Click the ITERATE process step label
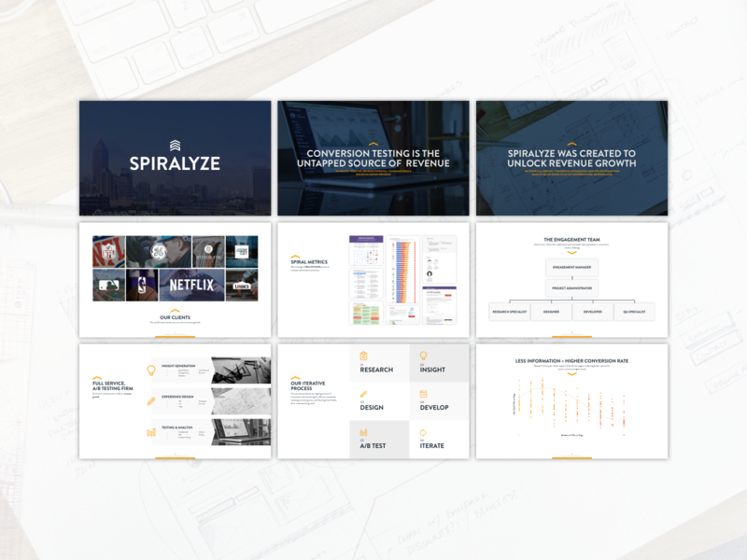Image resolution: width=747 pixels, height=560 pixels. [x=431, y=446]
